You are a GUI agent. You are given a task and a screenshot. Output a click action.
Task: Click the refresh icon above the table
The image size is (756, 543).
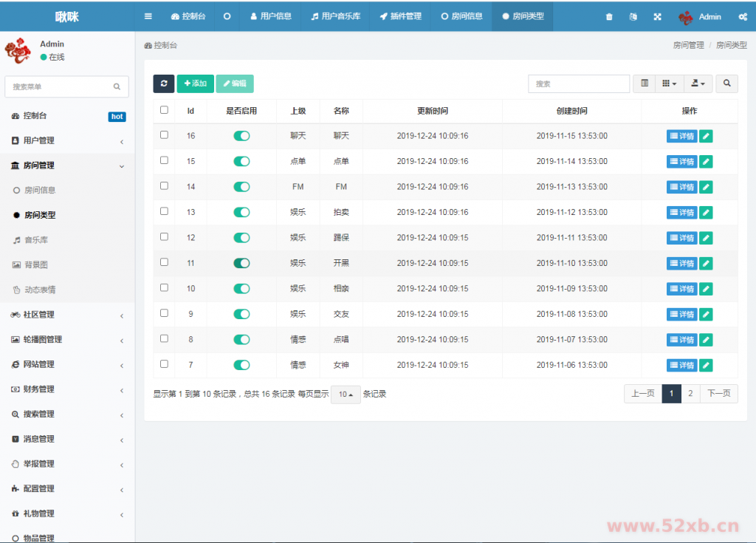[x=164, y=83]
